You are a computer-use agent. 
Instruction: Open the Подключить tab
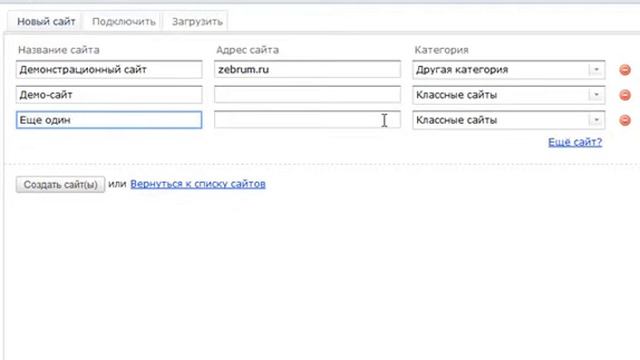(x=124, y=22)
